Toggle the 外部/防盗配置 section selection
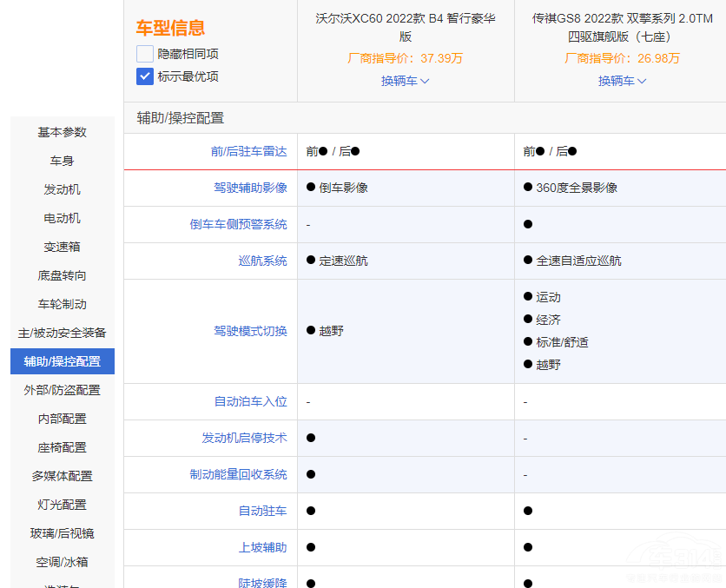The width and height of the screenshot is (726, 588). click(60, 390)
